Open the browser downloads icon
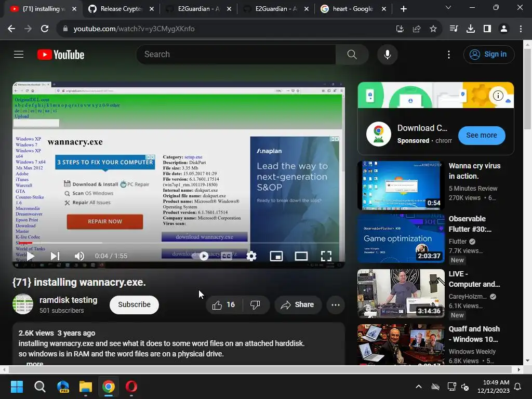Screen dimensions: 532x399 pyautogui.click(x=470, y=29)
